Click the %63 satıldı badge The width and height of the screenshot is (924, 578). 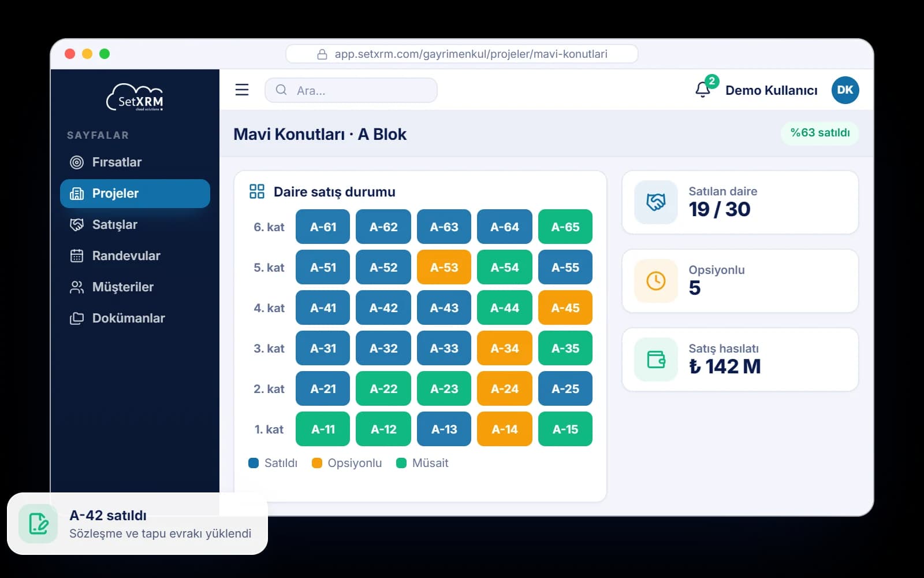[x=820, y=133]
